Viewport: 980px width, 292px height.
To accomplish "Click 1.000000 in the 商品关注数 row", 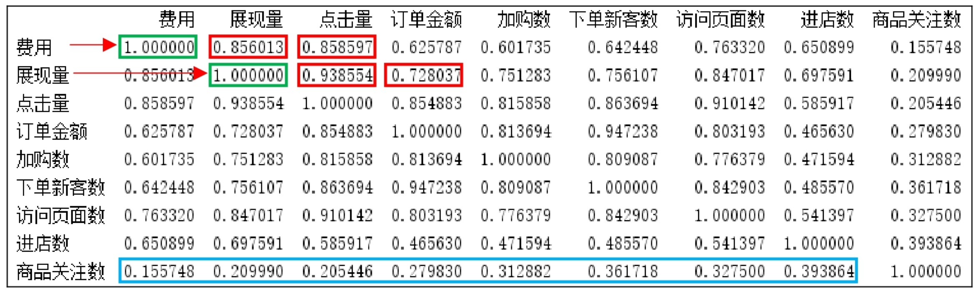I will point(925,271).
